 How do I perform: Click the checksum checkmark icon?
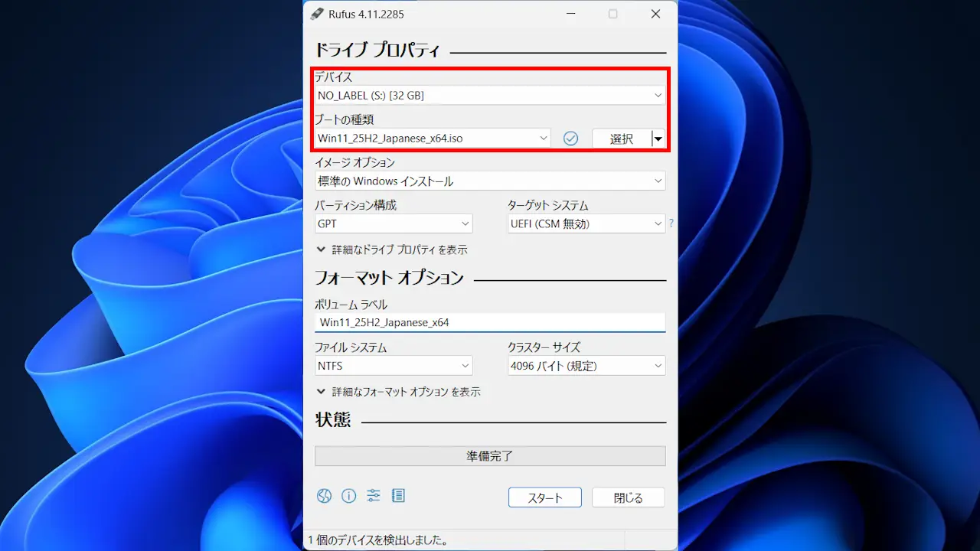570,139
